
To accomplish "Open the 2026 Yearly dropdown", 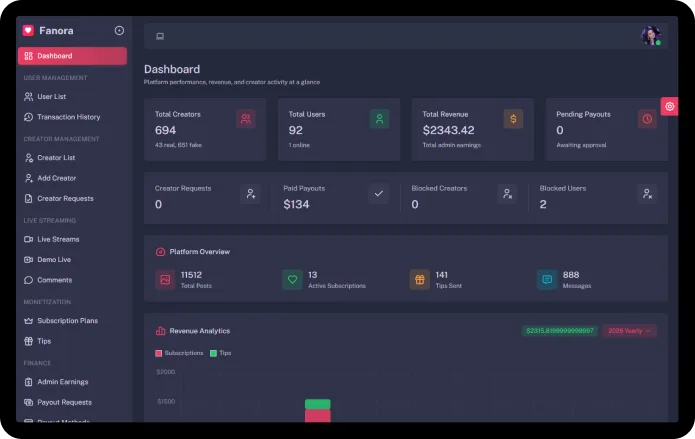I will click(x=629, y=331).
